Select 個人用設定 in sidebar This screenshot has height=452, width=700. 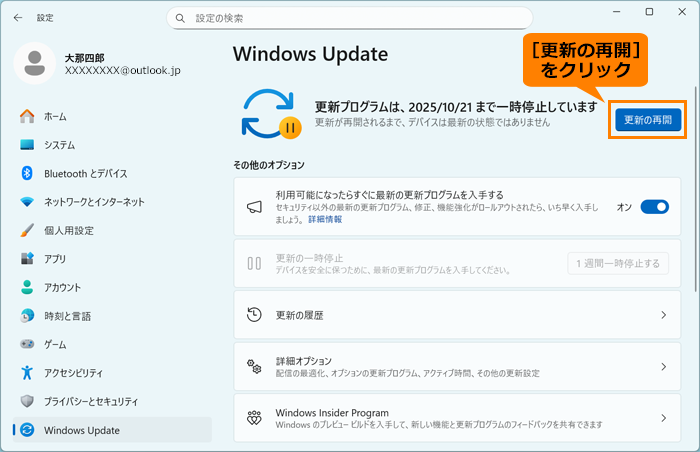pyautogui.click(x=112, y=230)
